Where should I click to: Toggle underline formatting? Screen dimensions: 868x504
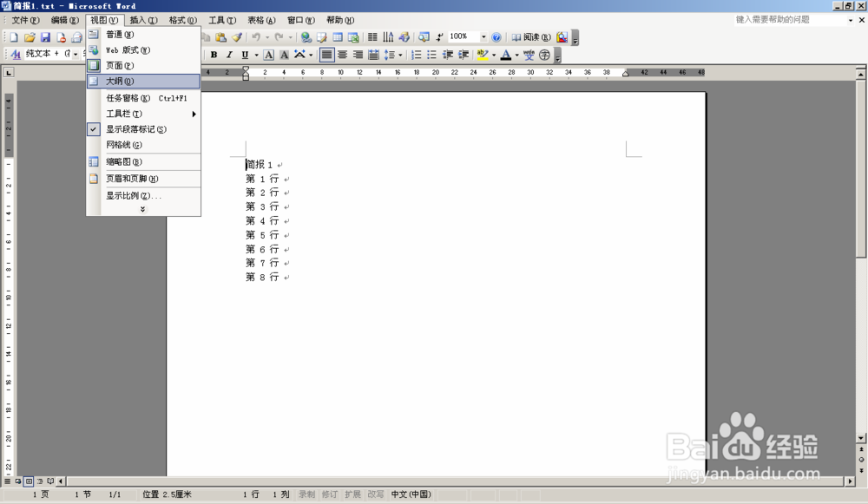245,55
